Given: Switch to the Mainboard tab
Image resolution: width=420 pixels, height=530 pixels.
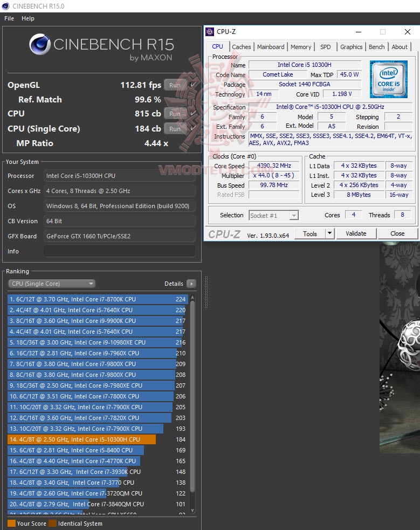Looking at the screenshot, I should tap(271, 47).
